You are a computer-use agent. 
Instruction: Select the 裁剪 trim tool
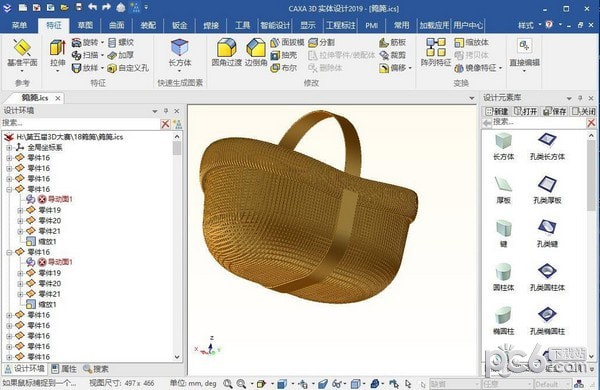(393, 55)
